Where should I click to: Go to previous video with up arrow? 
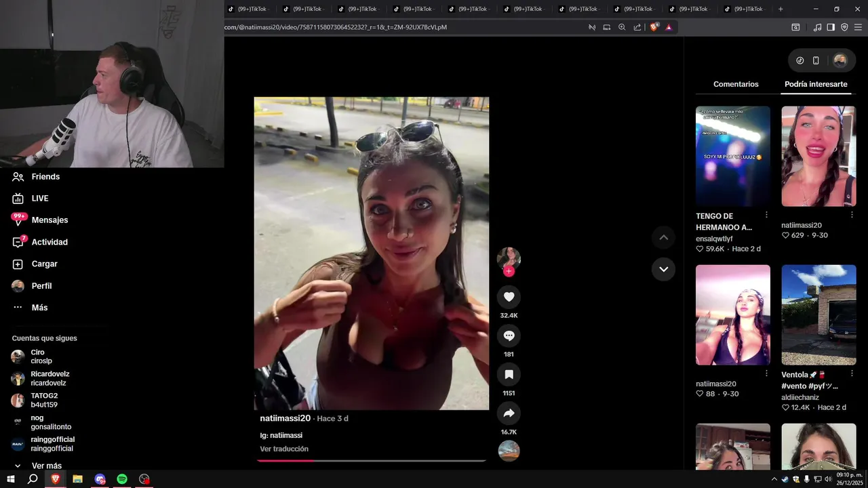tap(663, 237)
